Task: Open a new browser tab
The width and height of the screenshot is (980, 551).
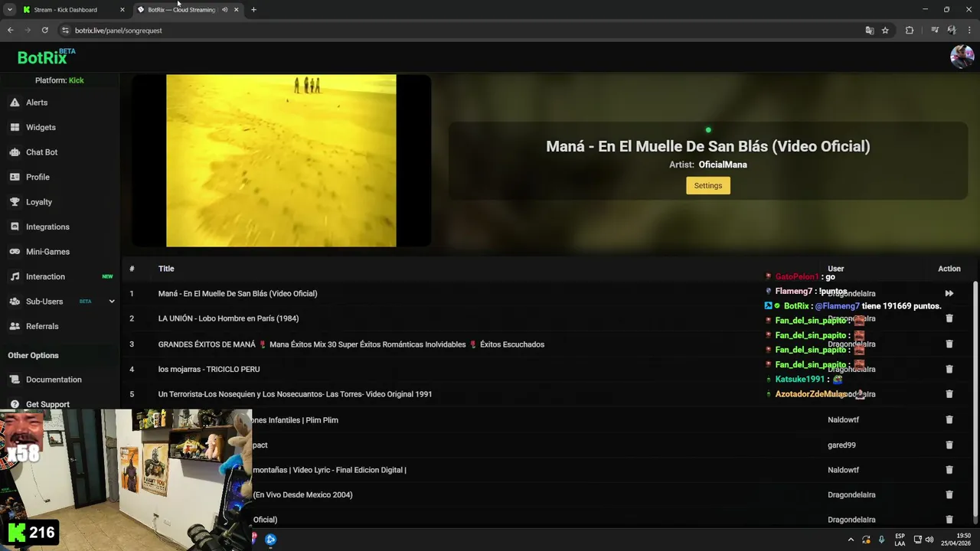Action: tap(253, 10)
